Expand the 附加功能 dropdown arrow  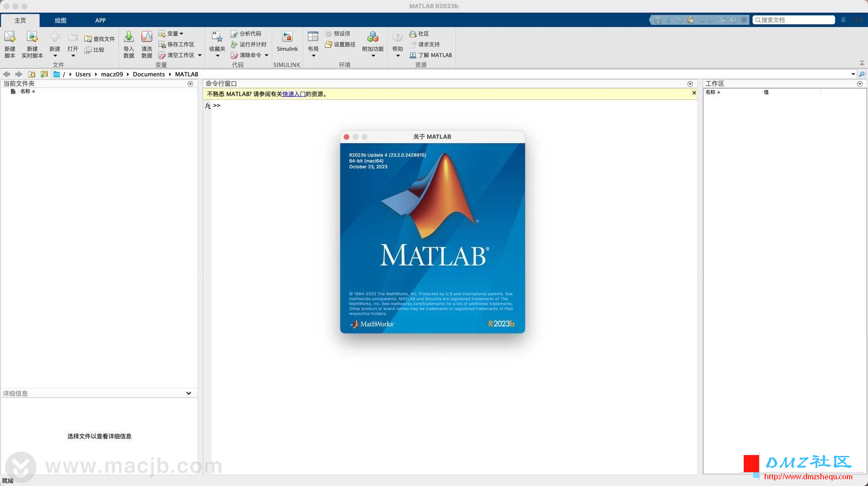coord(373,56)
